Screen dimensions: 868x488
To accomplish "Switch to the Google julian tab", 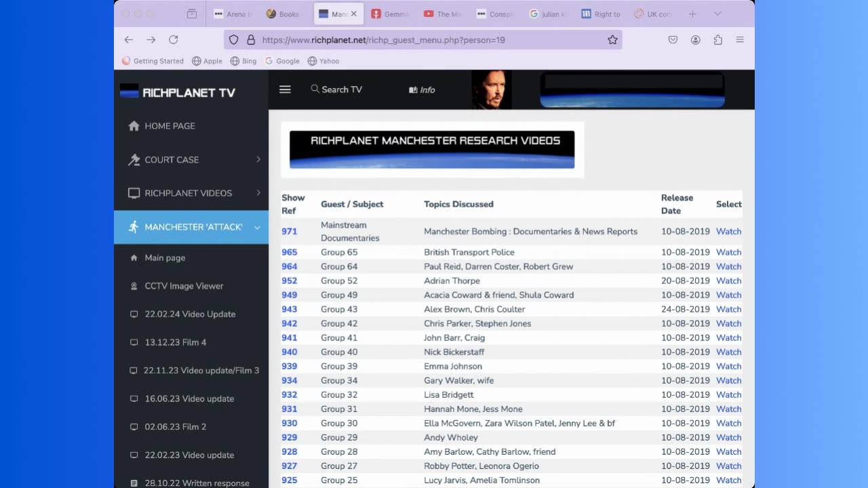I will click(x=548, y=14).
